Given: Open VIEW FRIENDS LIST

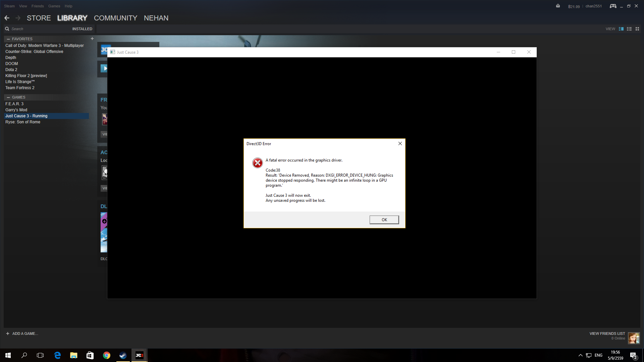Looking at the screenshot, I should [x=607, y=334].
